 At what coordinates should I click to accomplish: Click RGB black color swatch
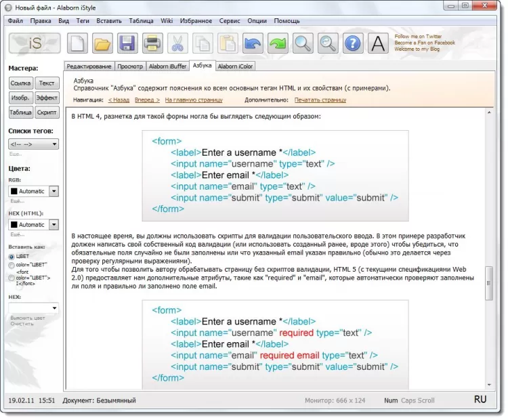(x=14, y=191)
